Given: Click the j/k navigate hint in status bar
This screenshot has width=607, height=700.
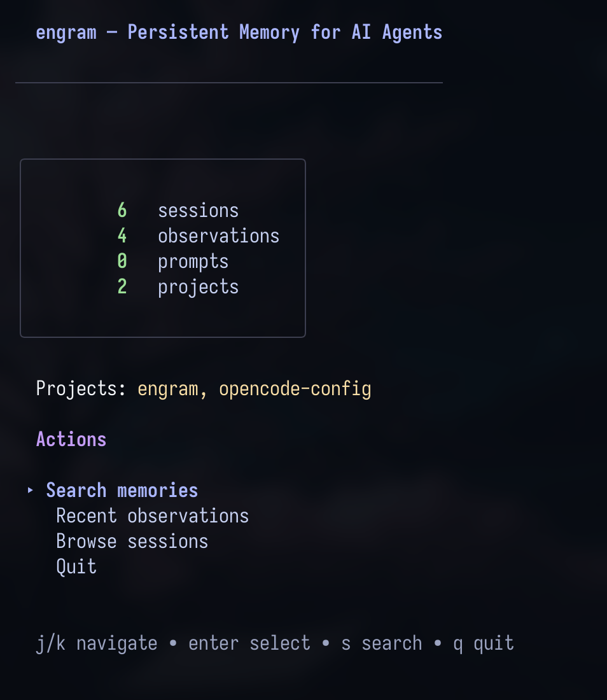Looking at the screenshot, I should point(96,643).
